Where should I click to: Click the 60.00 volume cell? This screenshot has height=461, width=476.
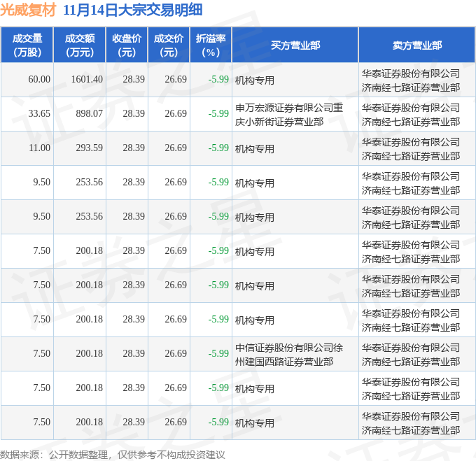coord(39,80)
